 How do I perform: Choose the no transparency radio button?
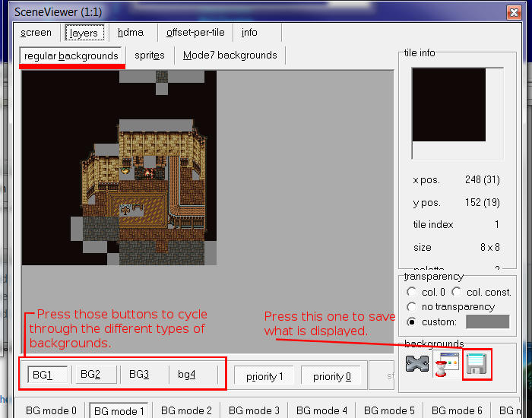click(412, 307)
